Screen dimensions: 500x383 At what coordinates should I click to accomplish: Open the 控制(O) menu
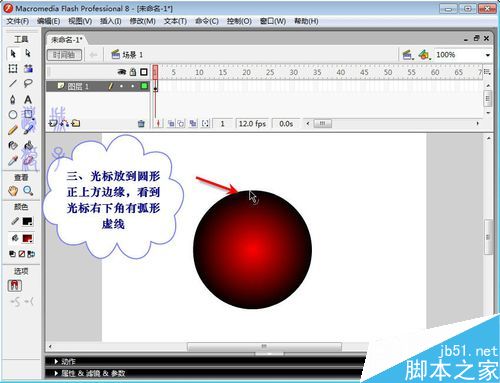(239, 21)
